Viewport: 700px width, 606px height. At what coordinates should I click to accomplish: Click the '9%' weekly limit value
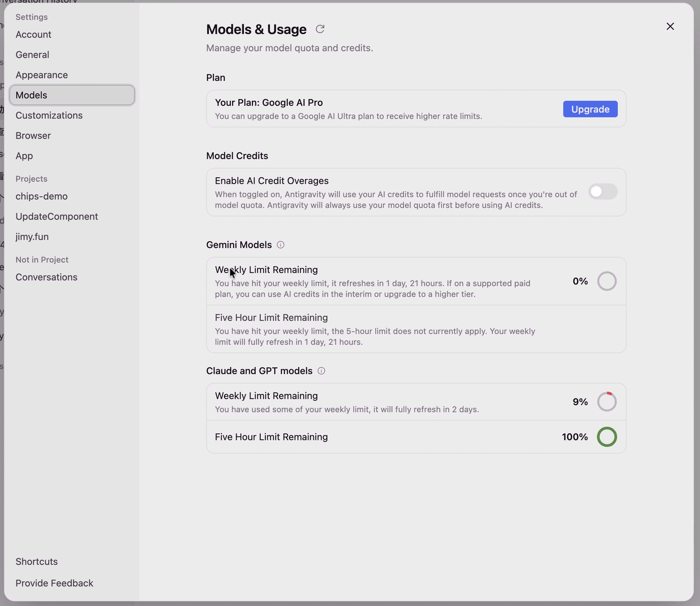(x=580, y=402)
